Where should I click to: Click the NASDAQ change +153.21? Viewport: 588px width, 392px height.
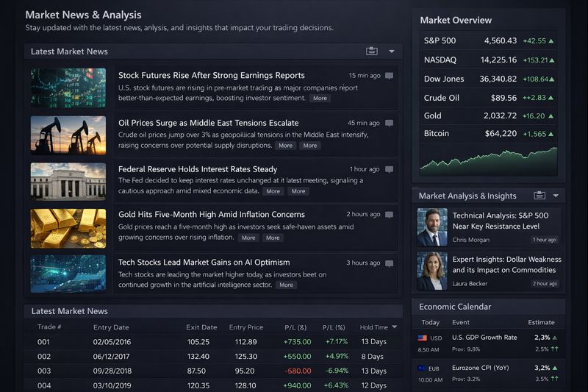pos(536,60)
